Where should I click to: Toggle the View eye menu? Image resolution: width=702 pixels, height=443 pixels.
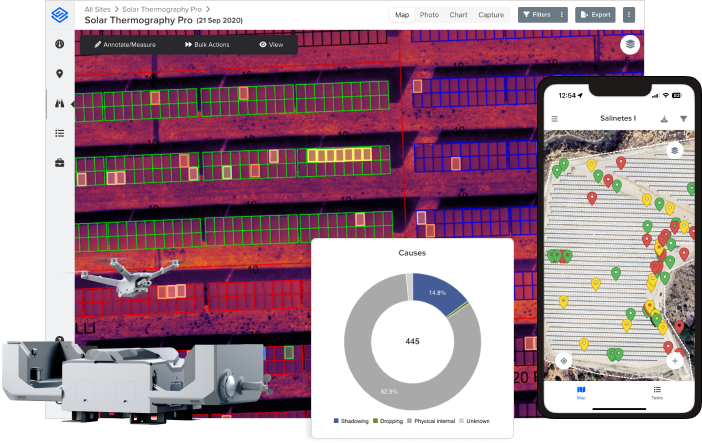click(x=271, y=45)
